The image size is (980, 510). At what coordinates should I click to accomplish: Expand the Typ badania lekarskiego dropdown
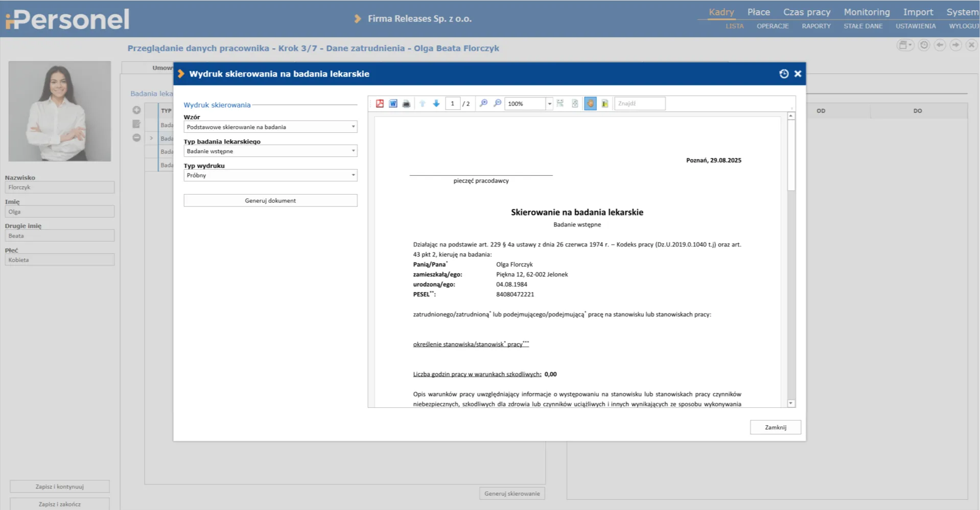pyautogui.click(x=353, y=151)
